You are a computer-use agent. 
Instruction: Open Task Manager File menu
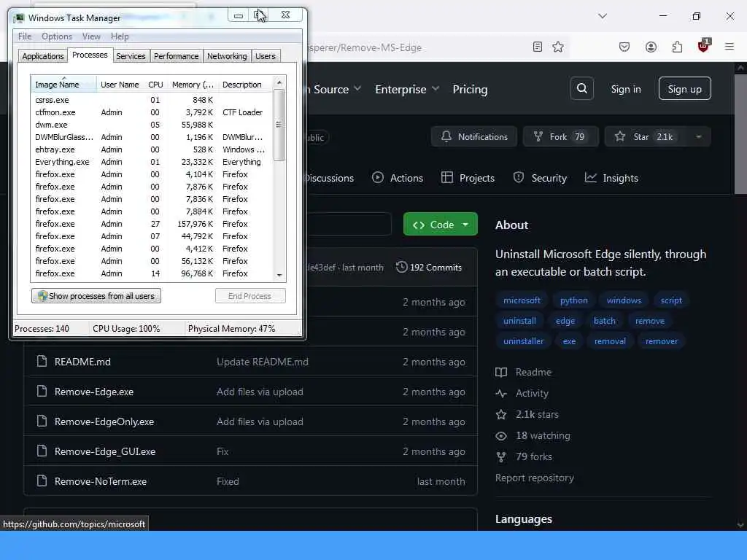click(25, 36)
